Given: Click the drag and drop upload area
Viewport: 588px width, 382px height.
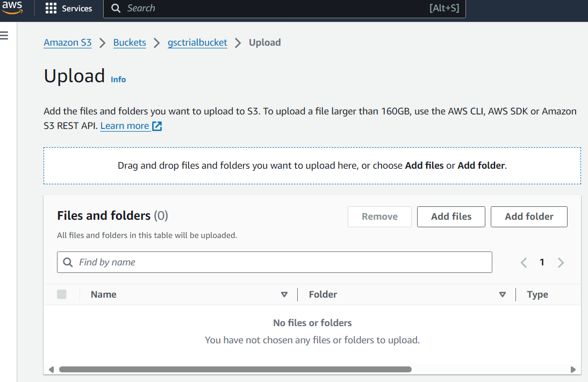Looking at the screenshot, I should (x=312, y=165).
